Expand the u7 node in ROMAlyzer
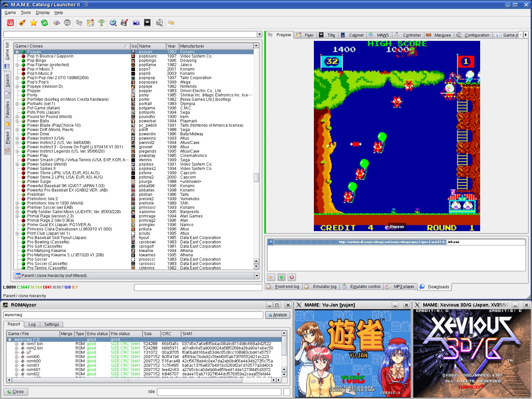This screenshot has height=399, width=532. tap(17, 352)
